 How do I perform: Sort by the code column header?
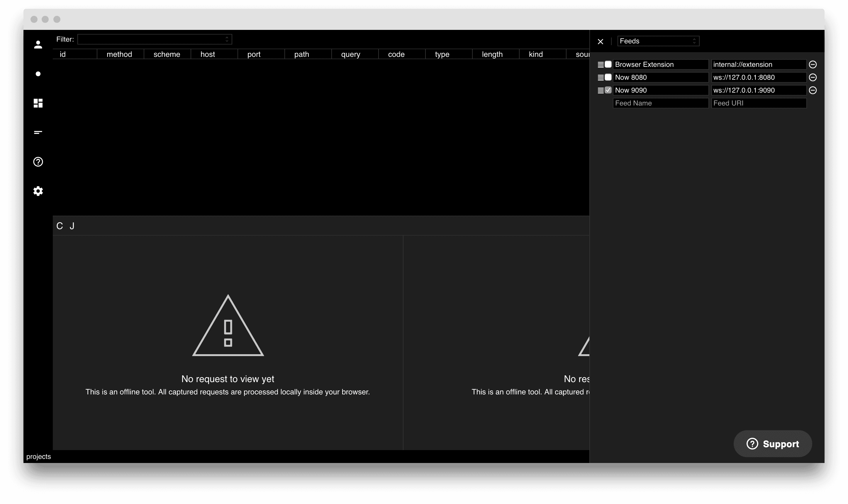coord(402,54)
